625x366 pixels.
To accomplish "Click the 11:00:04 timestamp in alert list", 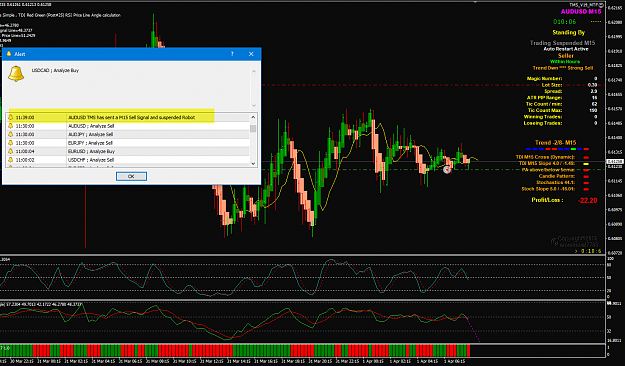I will click(x=25, y=151).
